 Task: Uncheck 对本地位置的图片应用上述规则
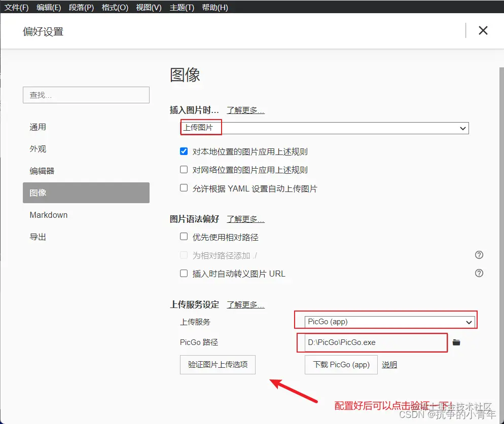pos(184,151)
